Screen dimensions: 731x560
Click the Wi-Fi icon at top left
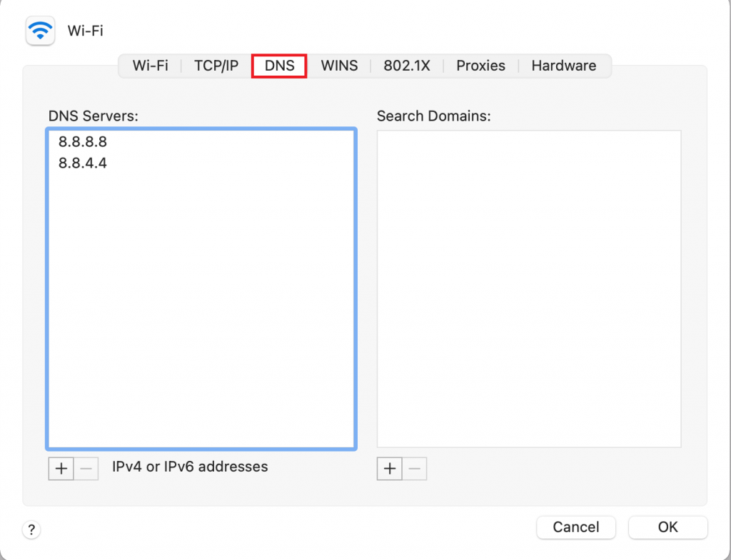40,31
